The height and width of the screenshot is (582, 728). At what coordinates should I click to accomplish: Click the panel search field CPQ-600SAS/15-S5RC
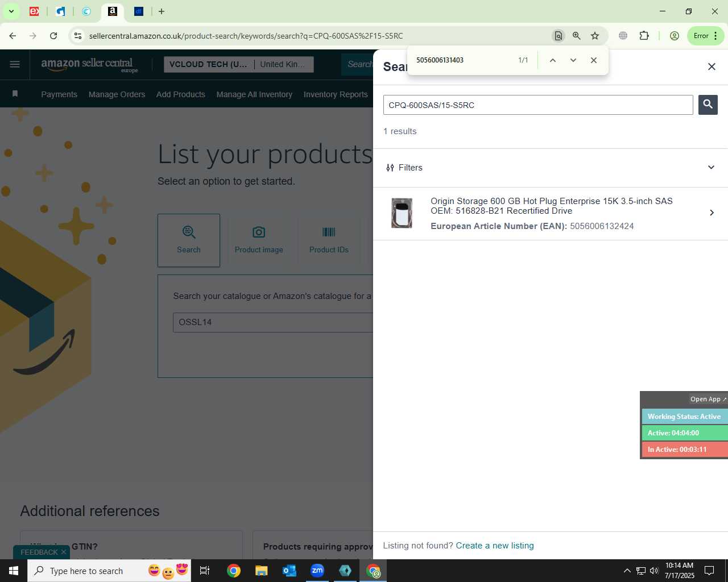(x=538, y=105)
